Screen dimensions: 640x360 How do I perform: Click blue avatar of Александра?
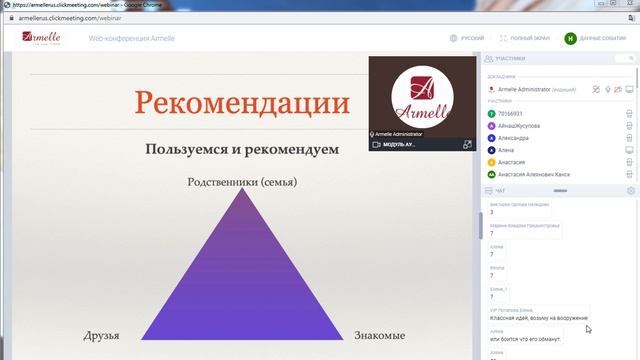click(x=491, y=138)
